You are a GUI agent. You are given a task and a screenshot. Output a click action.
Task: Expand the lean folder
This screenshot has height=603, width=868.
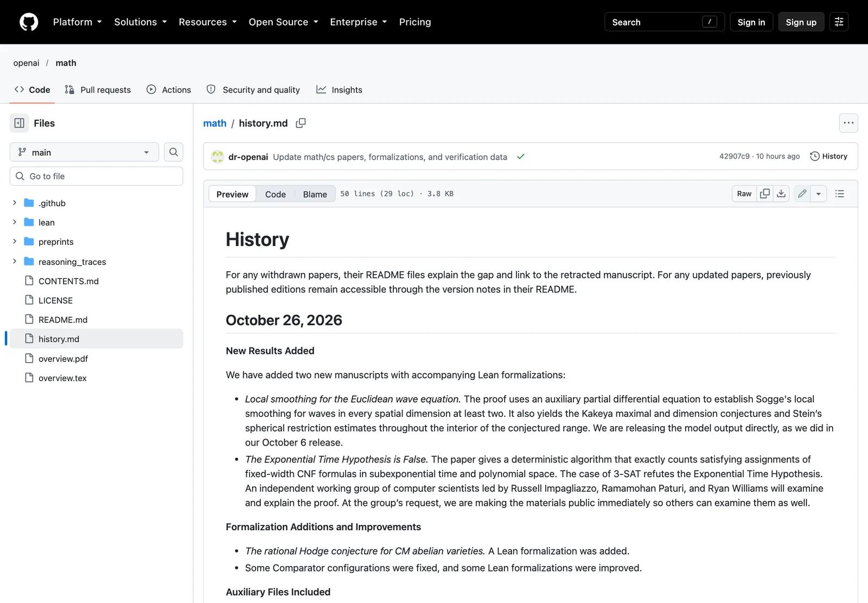click(15, 223)
